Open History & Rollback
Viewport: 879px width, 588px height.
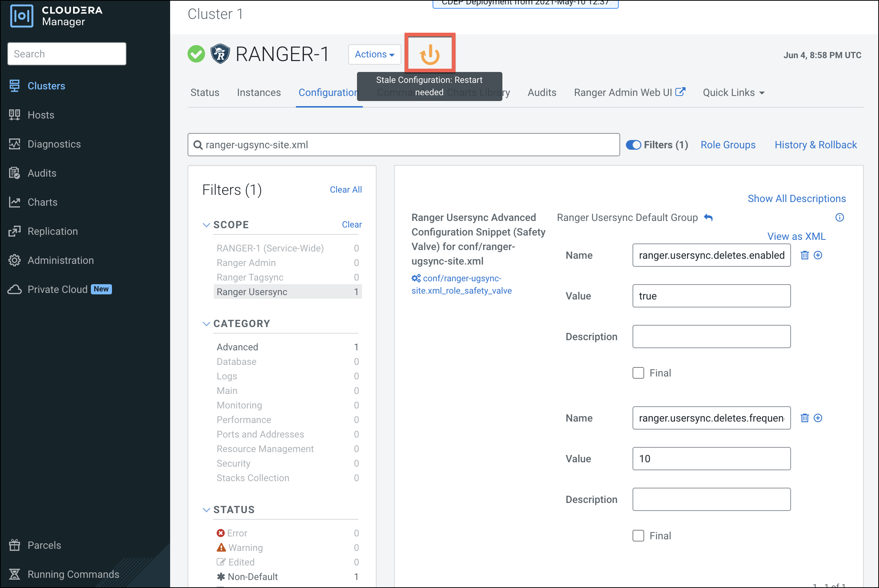(x=816, y=145)
